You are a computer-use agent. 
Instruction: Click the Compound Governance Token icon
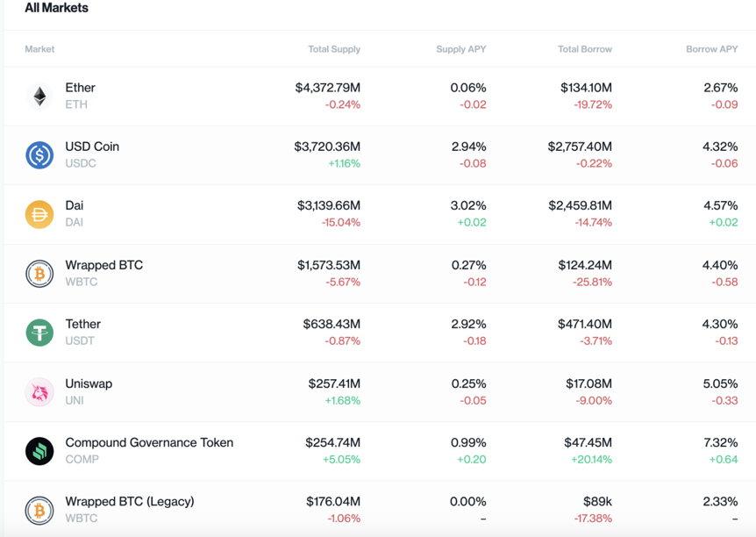(39, 451)
